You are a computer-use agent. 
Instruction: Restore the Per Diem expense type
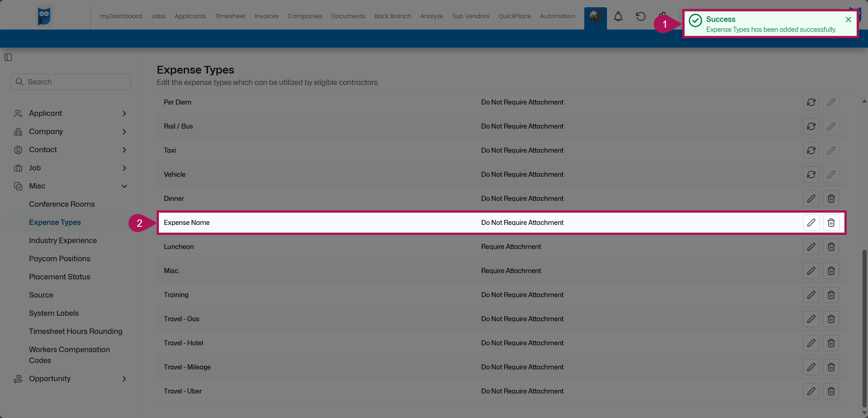coord(811,102)
